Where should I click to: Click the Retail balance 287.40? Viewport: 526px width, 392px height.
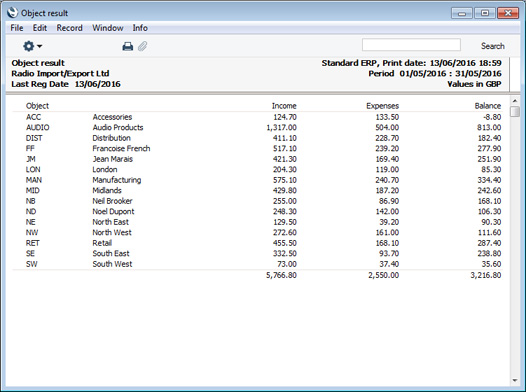pyautogui.click(x=489, y=243)
